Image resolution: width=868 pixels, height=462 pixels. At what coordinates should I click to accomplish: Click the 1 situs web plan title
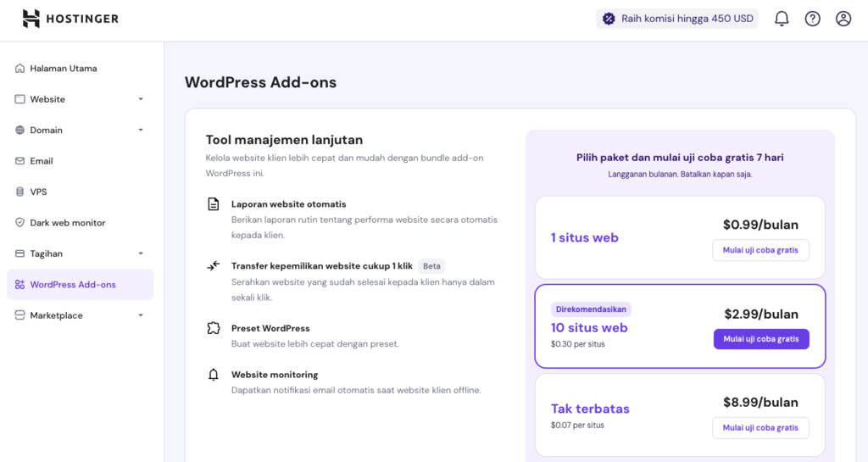pyautogui.click(x=585, y=237)
